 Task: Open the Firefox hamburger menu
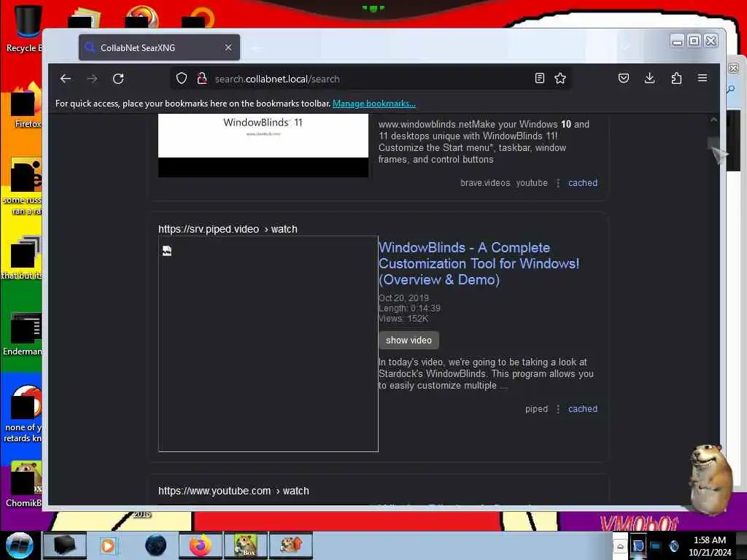pos(703,78)
